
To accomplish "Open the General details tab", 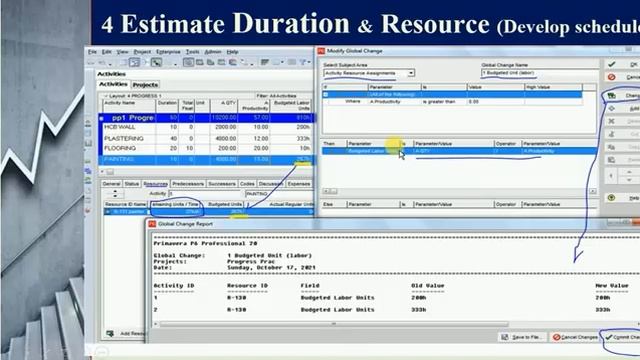I will 111,184.
